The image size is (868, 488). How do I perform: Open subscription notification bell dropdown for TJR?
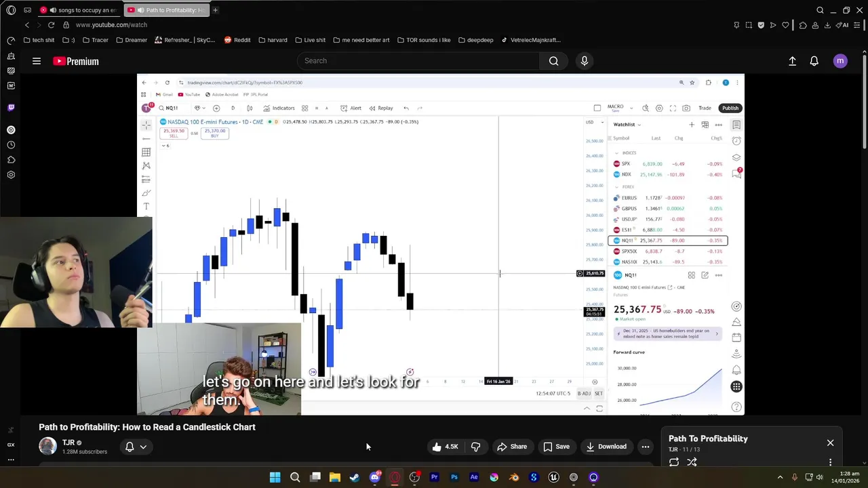136,447
